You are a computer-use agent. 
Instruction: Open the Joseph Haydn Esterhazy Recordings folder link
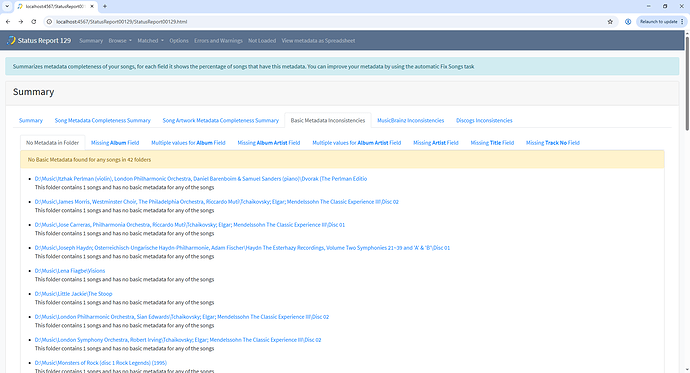tap(242, 248)
